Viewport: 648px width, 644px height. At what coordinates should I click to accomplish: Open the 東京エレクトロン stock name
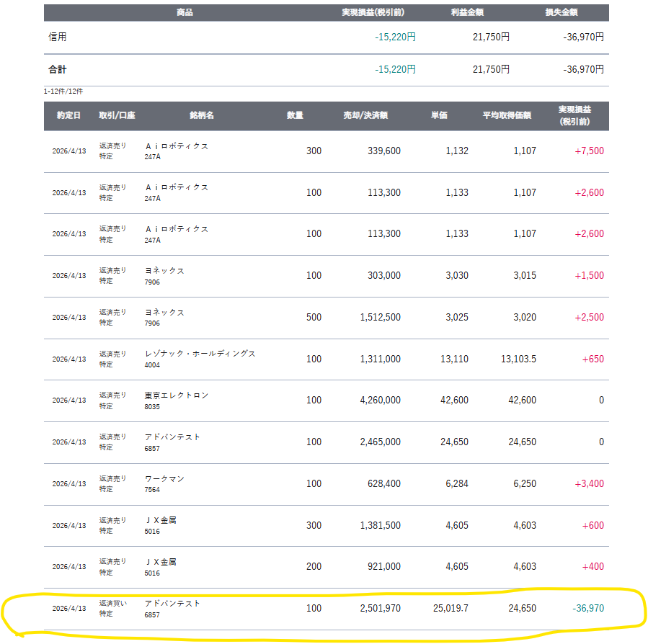click(177, 395)
